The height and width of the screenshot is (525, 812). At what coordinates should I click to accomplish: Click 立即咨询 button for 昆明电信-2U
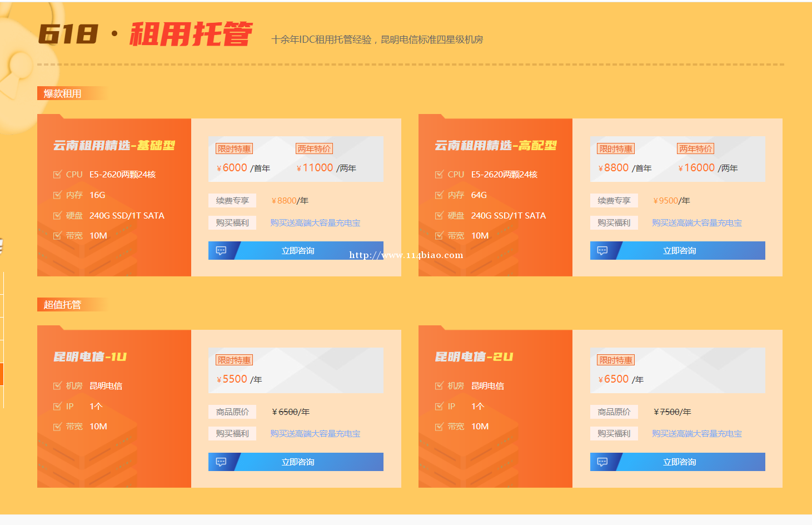[x=678, y=462]
